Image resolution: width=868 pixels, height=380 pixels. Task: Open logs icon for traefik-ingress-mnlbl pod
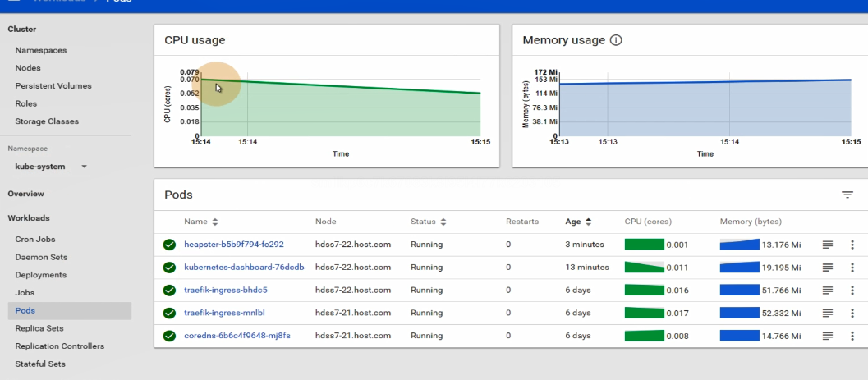[828, 313]
